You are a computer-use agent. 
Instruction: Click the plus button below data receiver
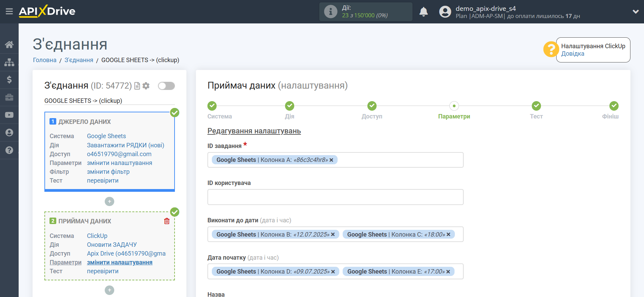[109, 290]
